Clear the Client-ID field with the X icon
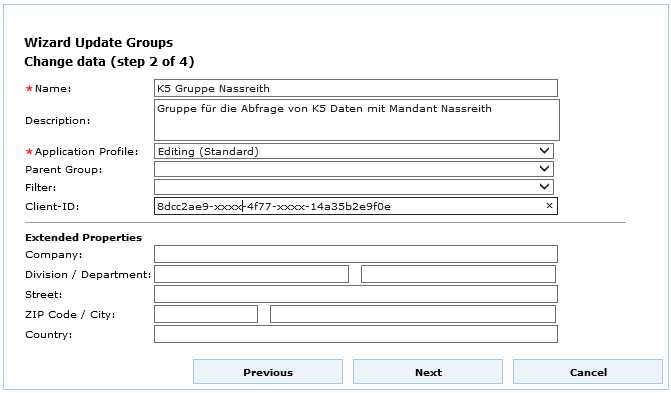The width and height of the screenshot is (671, 393). coord(549,206)
